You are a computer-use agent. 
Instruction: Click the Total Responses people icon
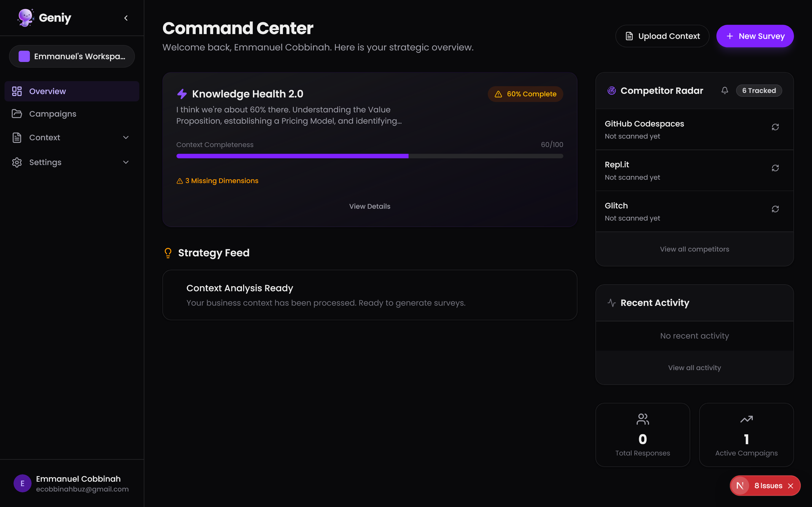pyautogui.click(x=643, y=419)
